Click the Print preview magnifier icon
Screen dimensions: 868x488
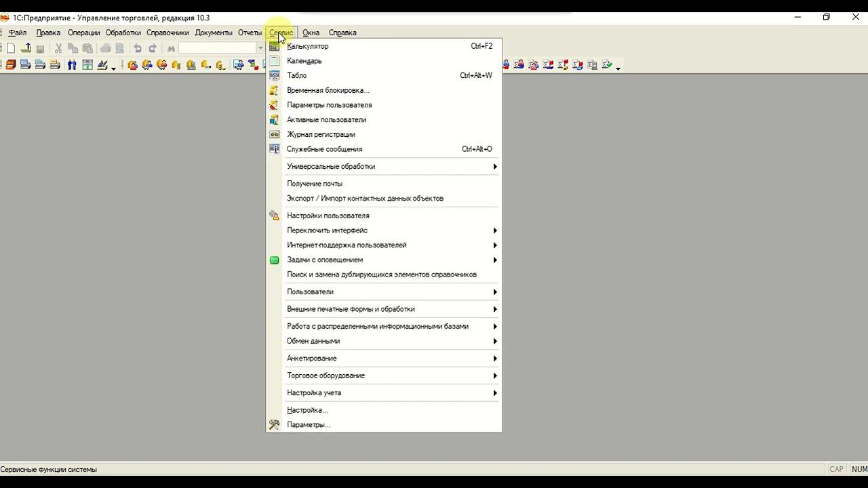click(x=120, y=48)
